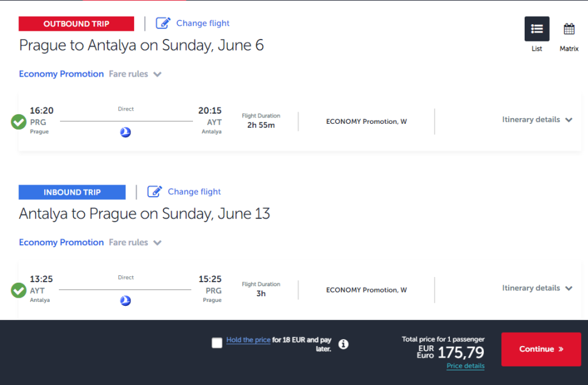588x385 pixels.
Task: Click the INBOUND TRIP label
Action: (x=72, y=192)
